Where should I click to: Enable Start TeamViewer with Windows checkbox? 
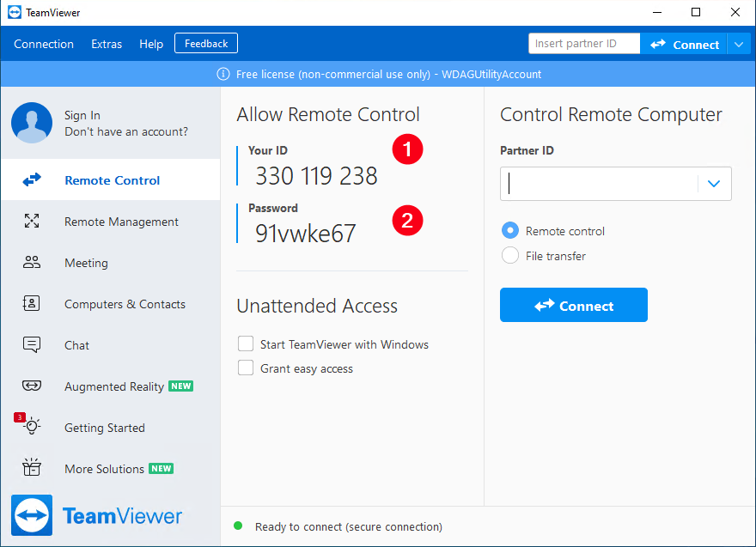pos(246,344)
